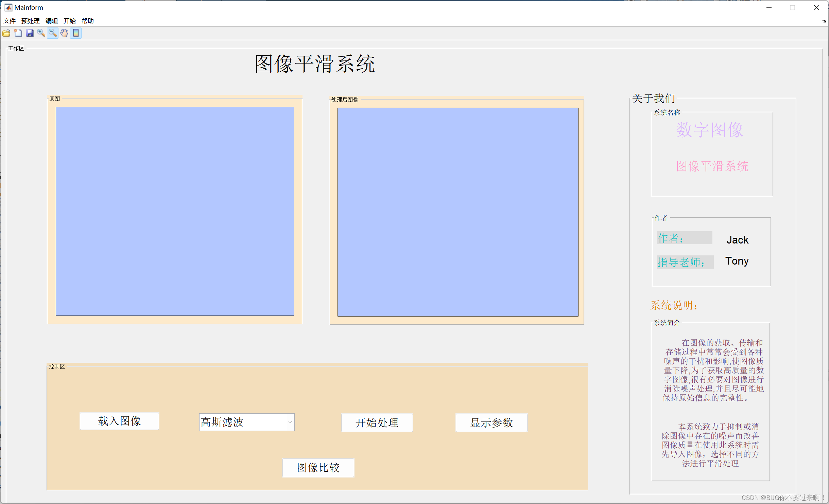Open the 编辑 menu
Image resolution: width=829 pixels, height=504 pixels.
(52, 21)
